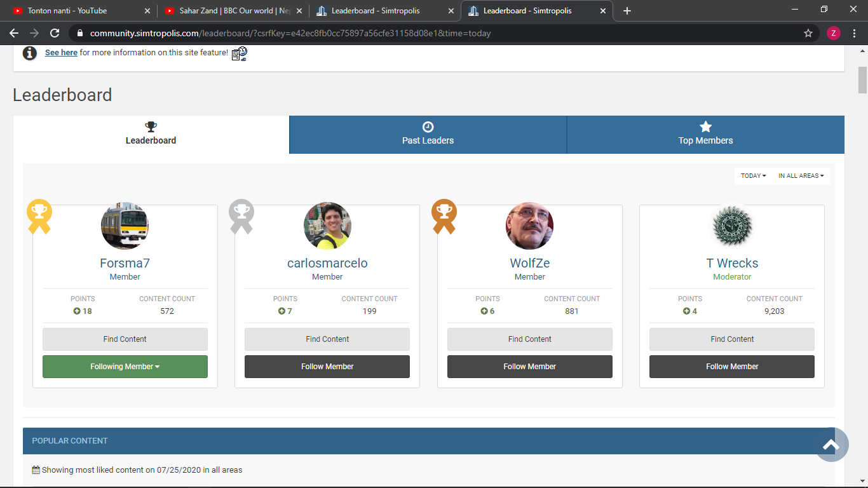Find Content for Forsma7
This screenshot has width=868, height=488.
125,339
